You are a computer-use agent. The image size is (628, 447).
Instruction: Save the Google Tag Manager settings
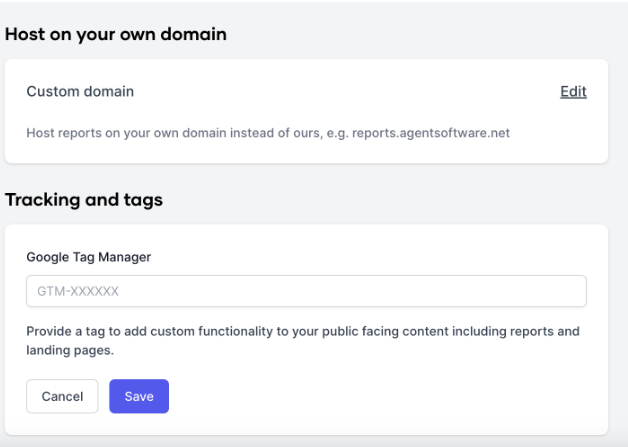pyautogui.click(x=139, y=396)
